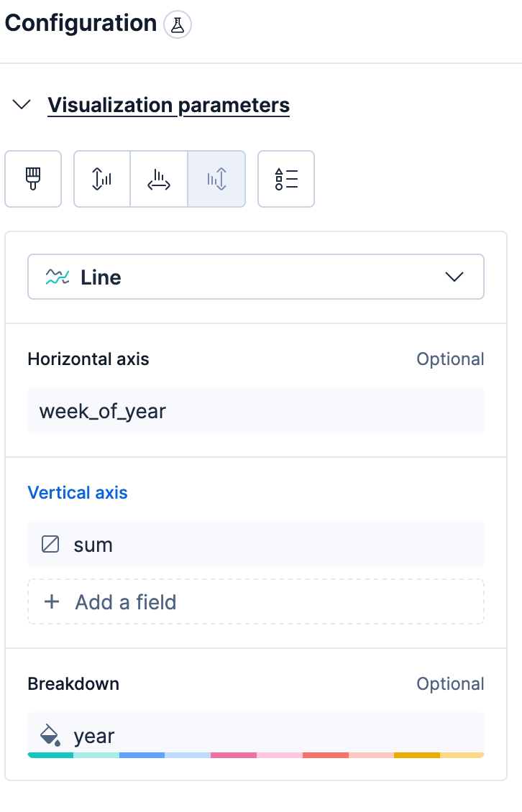522x812 pixels.
Task: Click the plus icon in Add a field
Action: click(52, 601)
